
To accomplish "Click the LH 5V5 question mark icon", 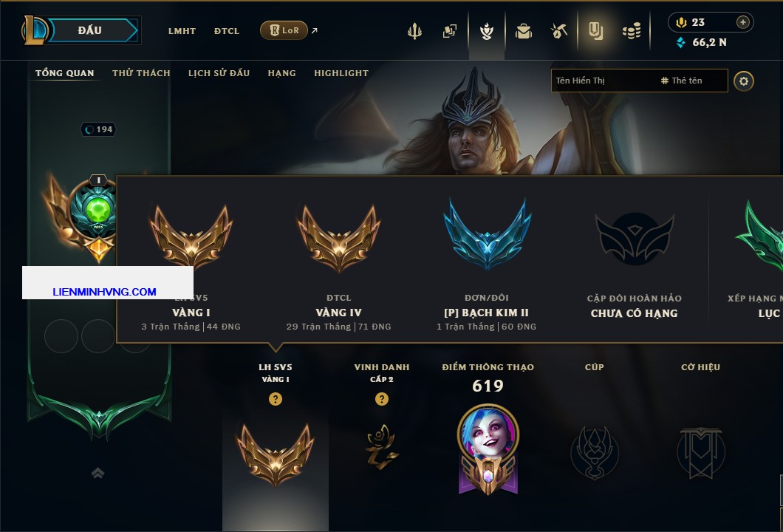I will pyautogui.click(x=275, y=399).
